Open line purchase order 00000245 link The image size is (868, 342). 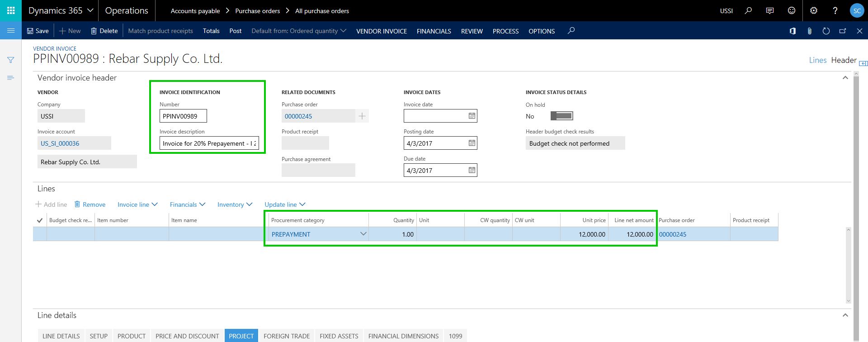[673, 234]
